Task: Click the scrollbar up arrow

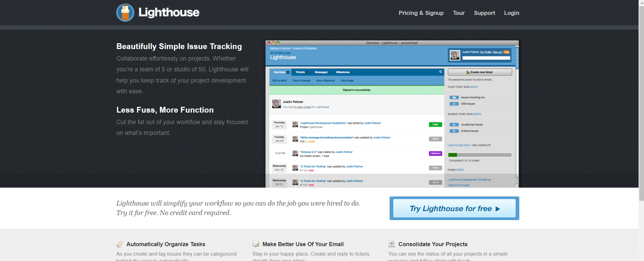Action: click(641, 3)
